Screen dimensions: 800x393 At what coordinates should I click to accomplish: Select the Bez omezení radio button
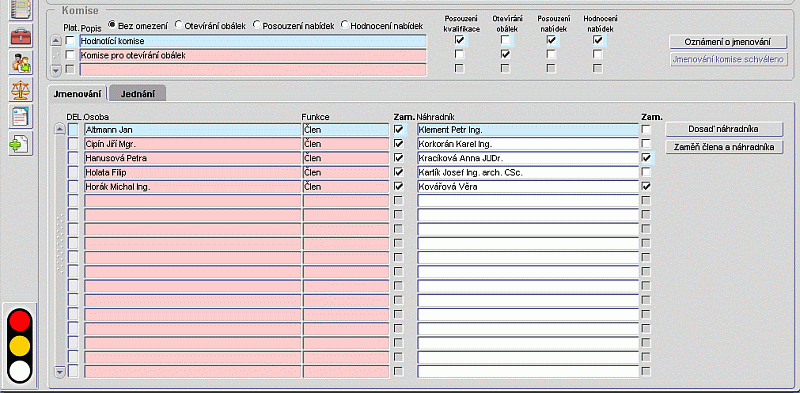coord(112,24)
